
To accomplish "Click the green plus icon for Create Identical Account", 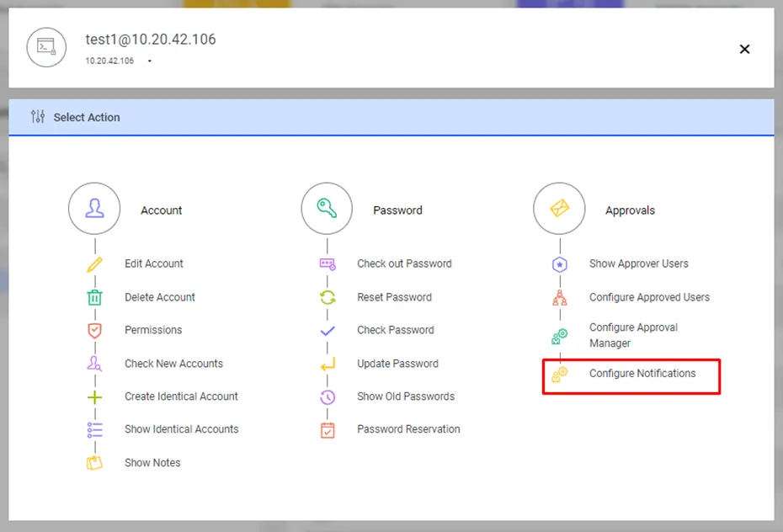I will [94, 397].
